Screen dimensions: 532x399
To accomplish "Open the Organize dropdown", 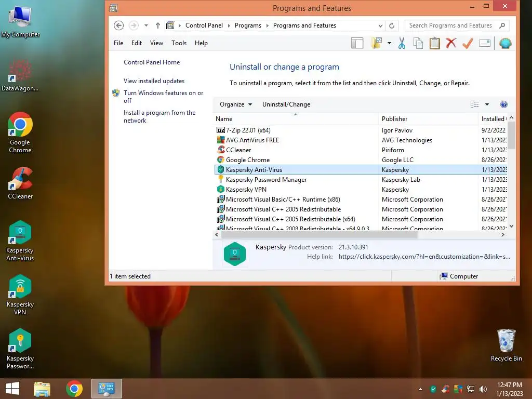I will tap(235, 104).
